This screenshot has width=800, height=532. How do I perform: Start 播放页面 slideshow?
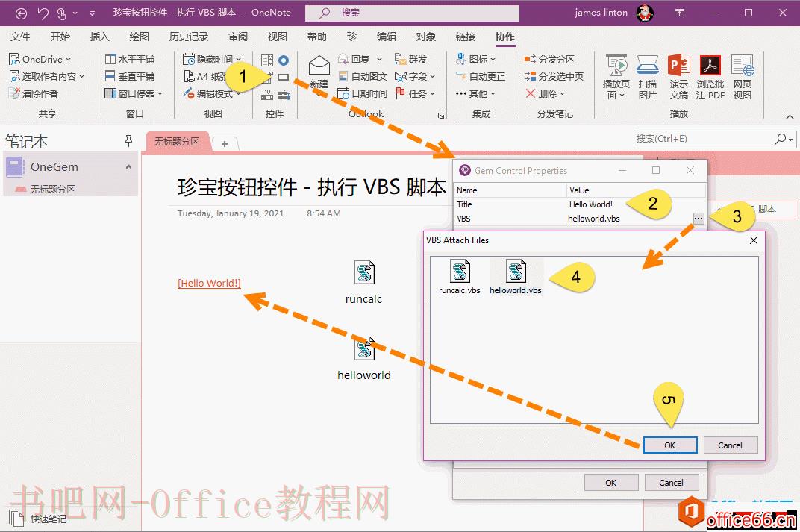616,78
